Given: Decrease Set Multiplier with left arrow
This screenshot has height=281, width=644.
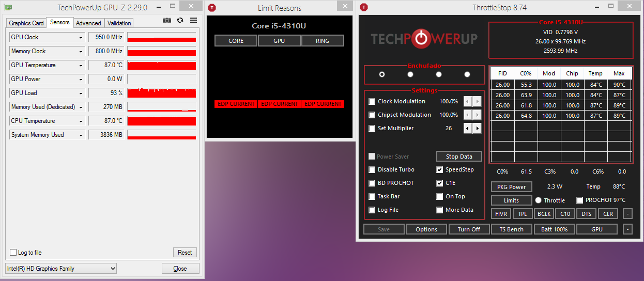Looking at the screenshot, I should (x=468, y=128).
